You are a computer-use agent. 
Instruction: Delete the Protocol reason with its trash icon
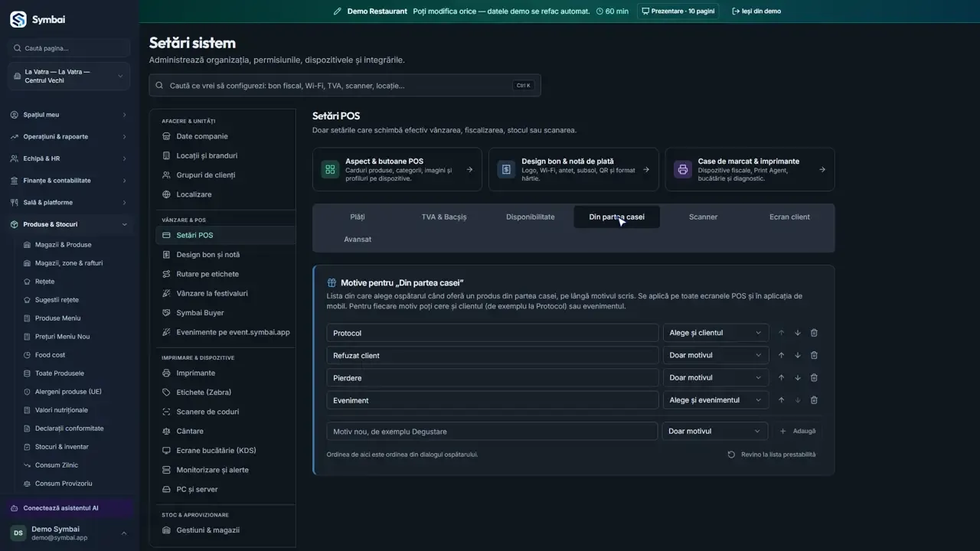coord(814,333)
